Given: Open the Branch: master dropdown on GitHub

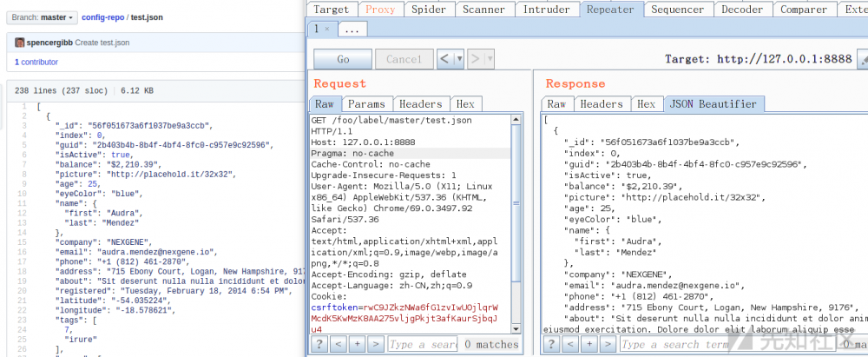Looking at the screenshot, I should (x=42, y=17).
